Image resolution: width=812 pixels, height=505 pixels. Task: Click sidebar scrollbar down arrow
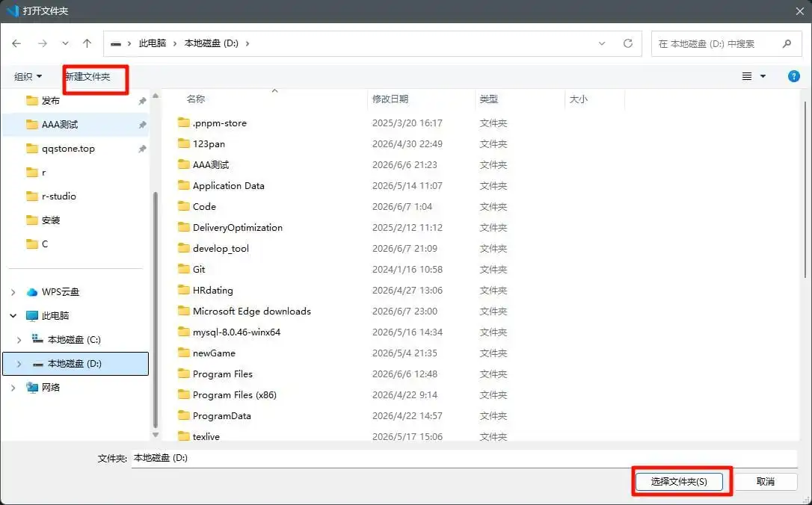coord(156,435)
